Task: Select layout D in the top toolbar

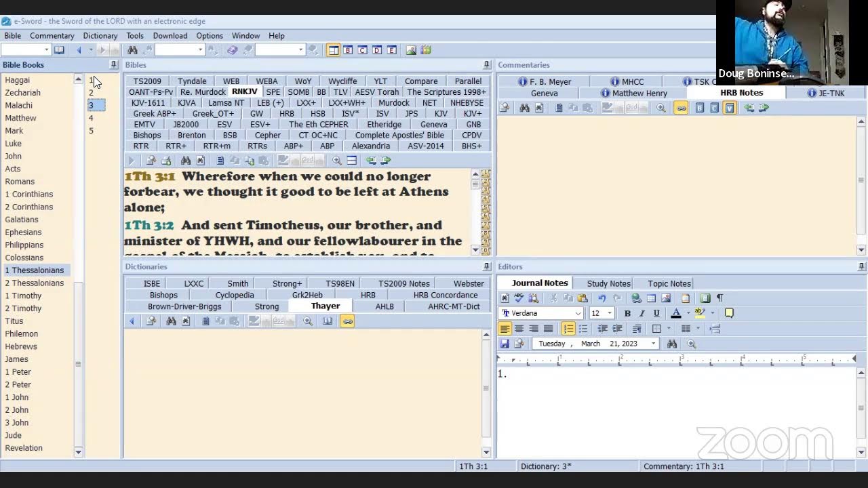Action: (x=377, y=50)
